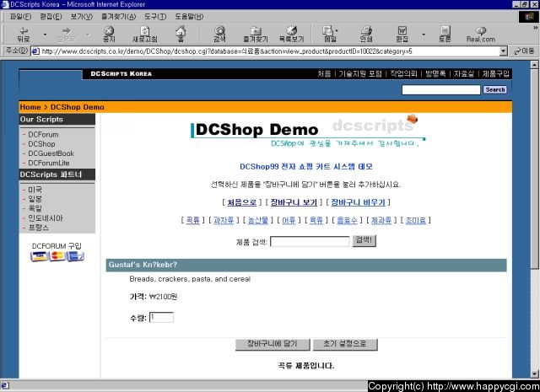Open the 방명록 navigation link
The height and width of the screenshot is (392, 540).
[435, 73]
